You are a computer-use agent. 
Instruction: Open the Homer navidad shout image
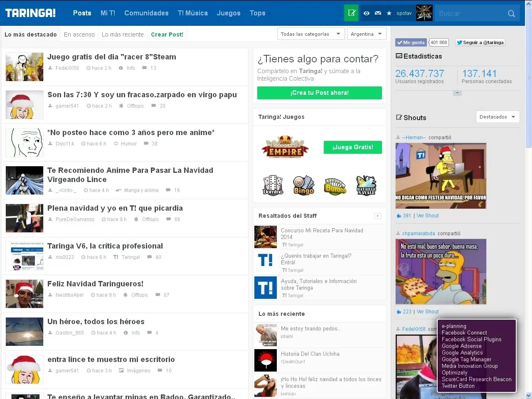(441, 176)
